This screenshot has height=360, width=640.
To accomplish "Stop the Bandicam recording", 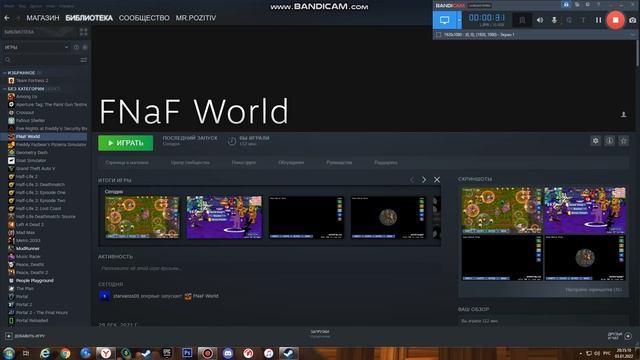I will pyautogui.click(x=616, y=20).
